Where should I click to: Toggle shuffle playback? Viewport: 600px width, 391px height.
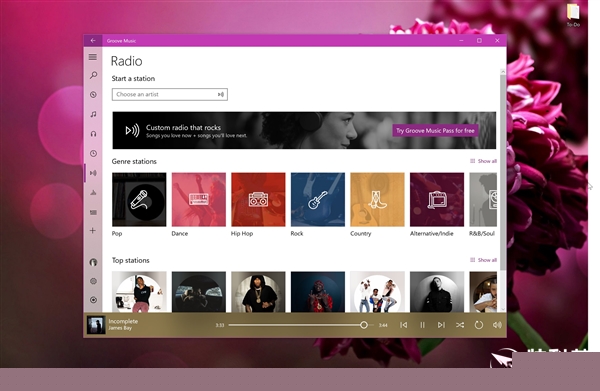[x=460, y=325]
